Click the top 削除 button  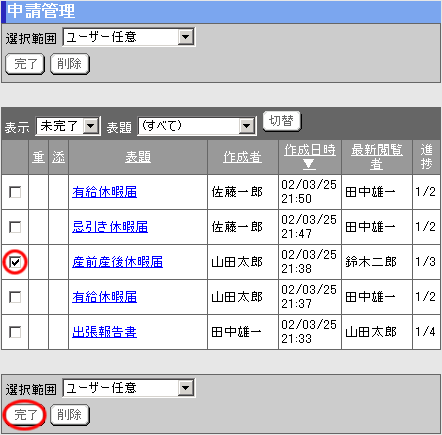coord(70,64)
